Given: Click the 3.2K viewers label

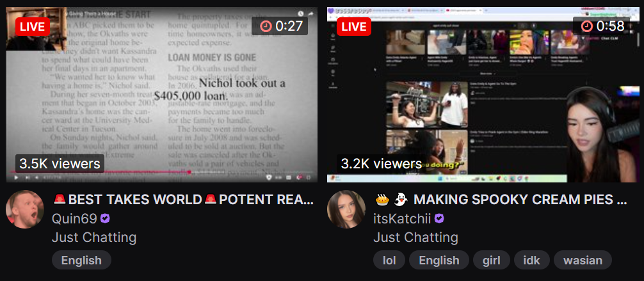Looking at the screenshot, I should (x=382, y=164).
